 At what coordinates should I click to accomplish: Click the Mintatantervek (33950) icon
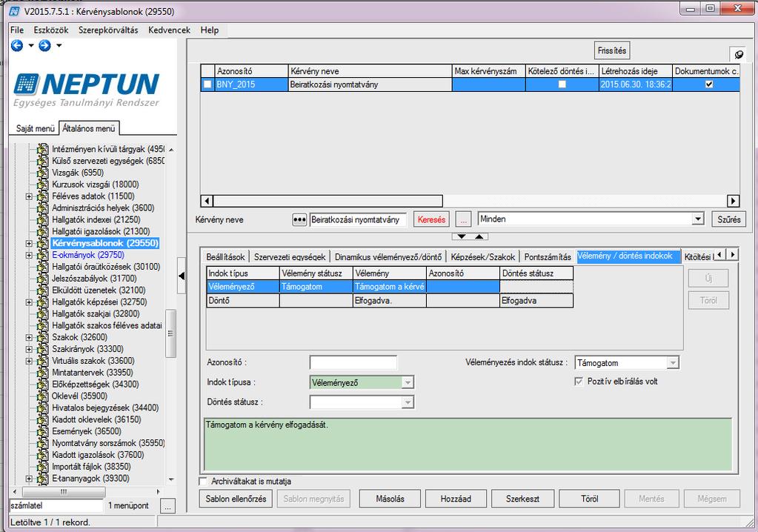43,373
